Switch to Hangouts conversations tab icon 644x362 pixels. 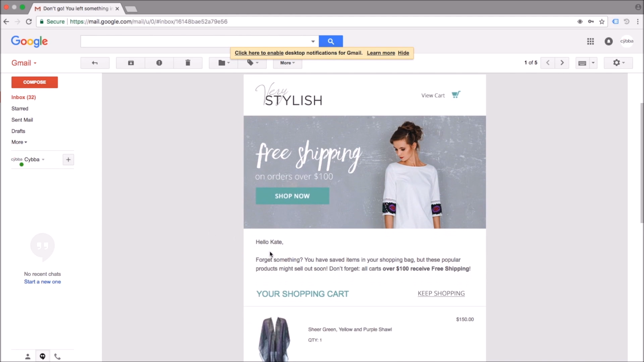(x=43, y=356)
